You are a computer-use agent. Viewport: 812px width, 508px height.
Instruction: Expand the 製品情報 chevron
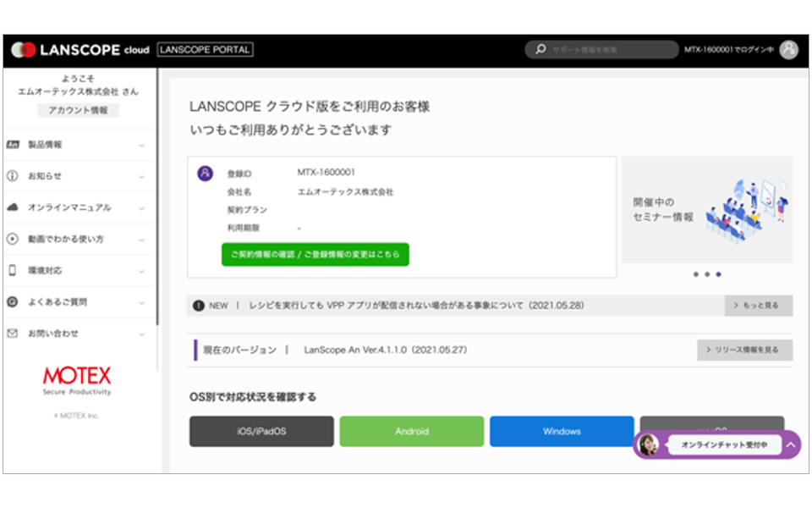(x=141, y=146)
